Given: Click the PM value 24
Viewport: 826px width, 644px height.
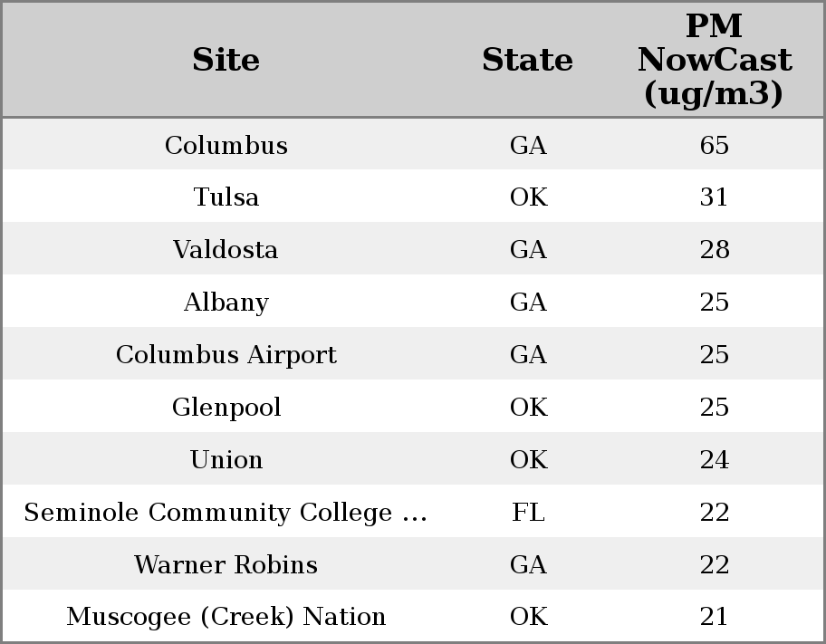Looking at the screenshot, I should pos(714,460).
